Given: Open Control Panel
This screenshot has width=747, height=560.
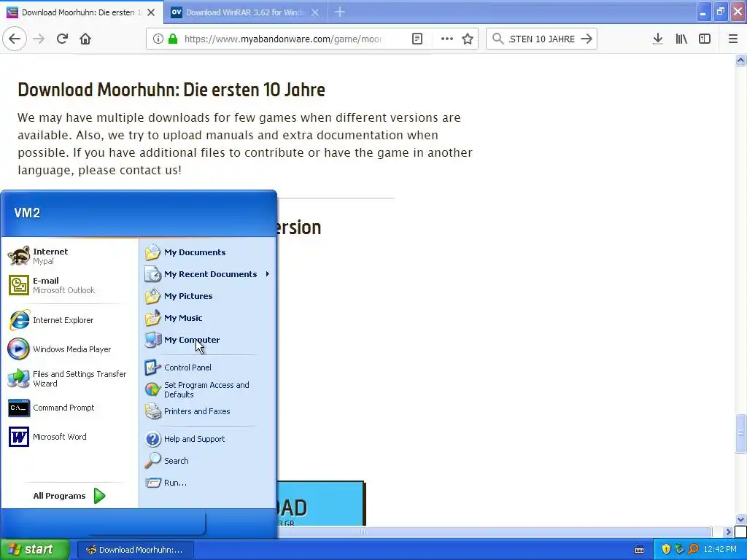Looking at the screenshot, I should [208, 367].
